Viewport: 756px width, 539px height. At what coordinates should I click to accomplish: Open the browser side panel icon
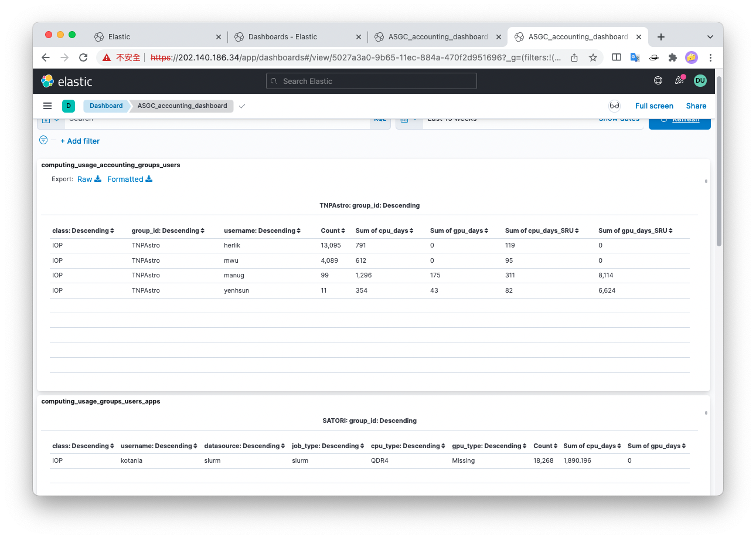click(617, 57)
